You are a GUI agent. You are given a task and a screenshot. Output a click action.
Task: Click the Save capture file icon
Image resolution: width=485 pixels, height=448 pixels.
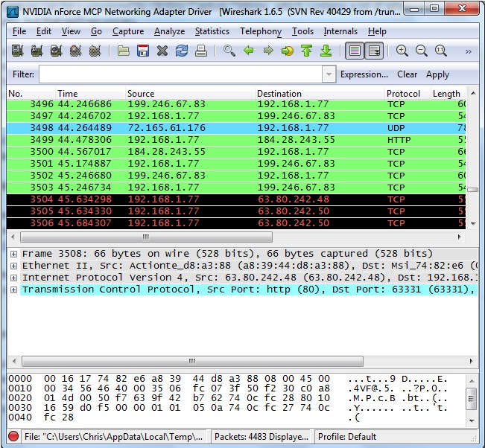click(143, 51)
